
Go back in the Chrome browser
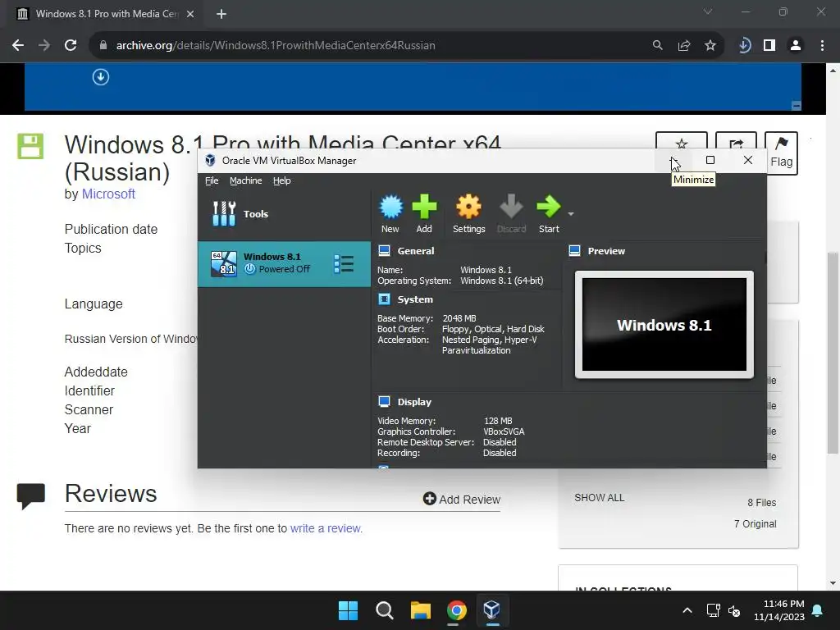(x=18, y=46)
